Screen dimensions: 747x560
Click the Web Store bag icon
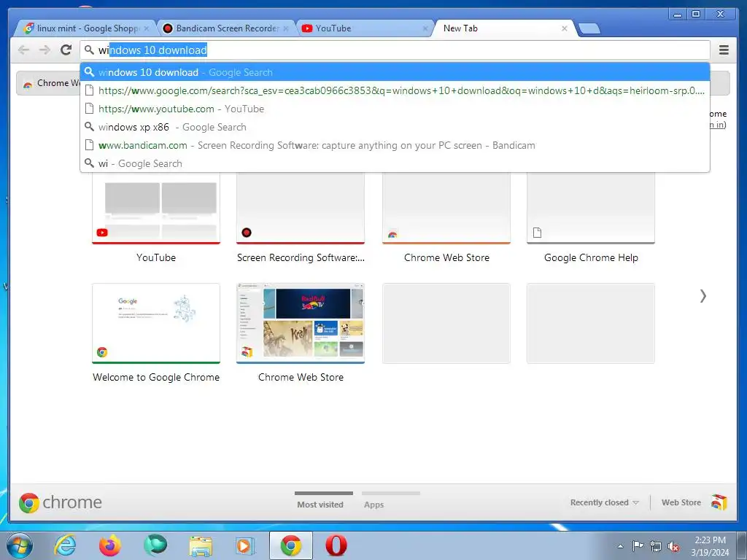(719, 502)
